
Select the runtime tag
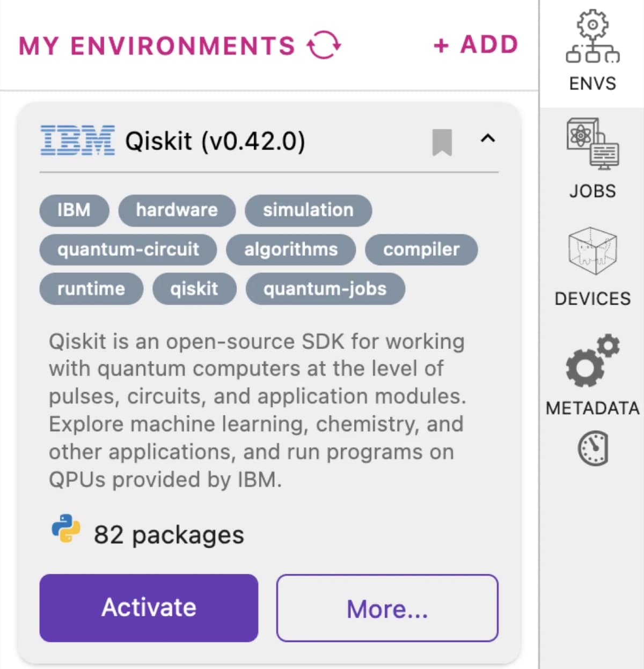tap(91, 289)
